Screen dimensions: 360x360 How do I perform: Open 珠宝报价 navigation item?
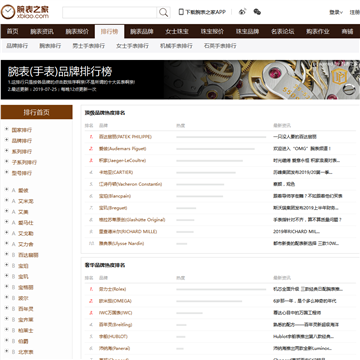212,32
